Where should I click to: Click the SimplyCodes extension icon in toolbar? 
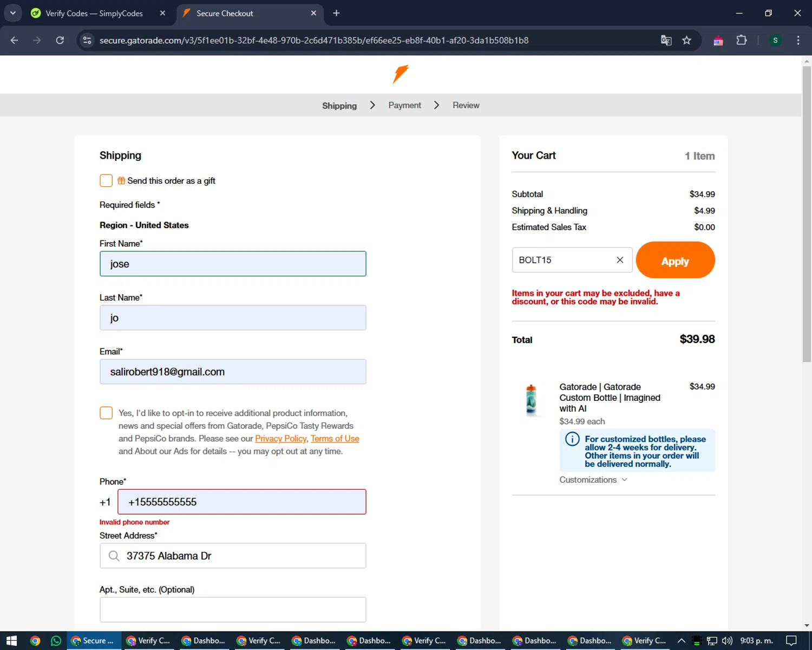(718, 41)
